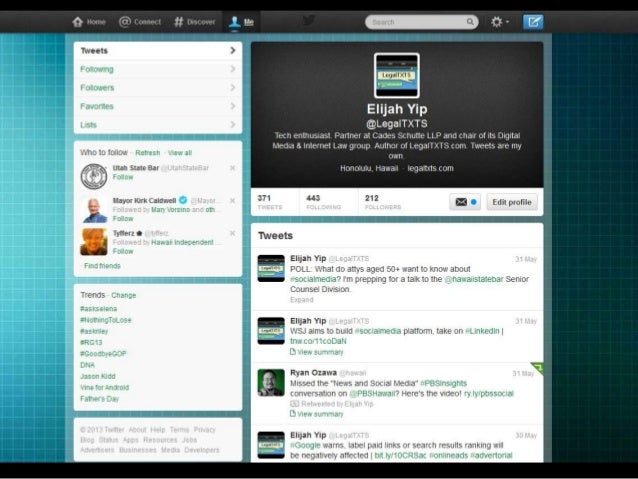This screenshot has height=479, width=638.
Task: View summary of Ryan Ozawa's tweet
Action: coord(317,414)
